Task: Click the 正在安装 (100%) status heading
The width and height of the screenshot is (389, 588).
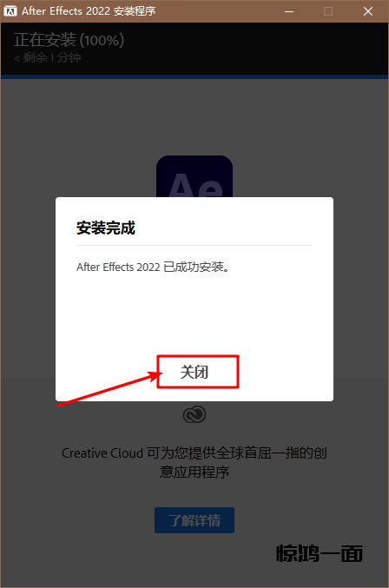Action: pyautogui.click(x=69, y=40)
